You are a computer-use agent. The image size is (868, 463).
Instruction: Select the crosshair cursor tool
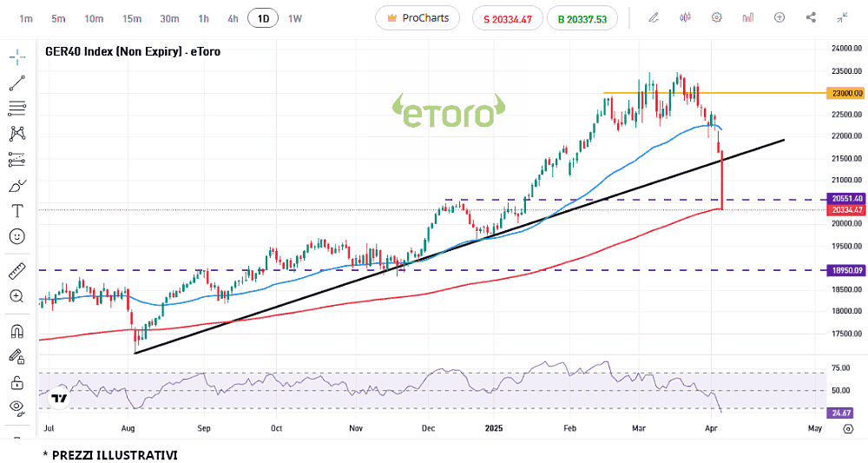(17, 56)
